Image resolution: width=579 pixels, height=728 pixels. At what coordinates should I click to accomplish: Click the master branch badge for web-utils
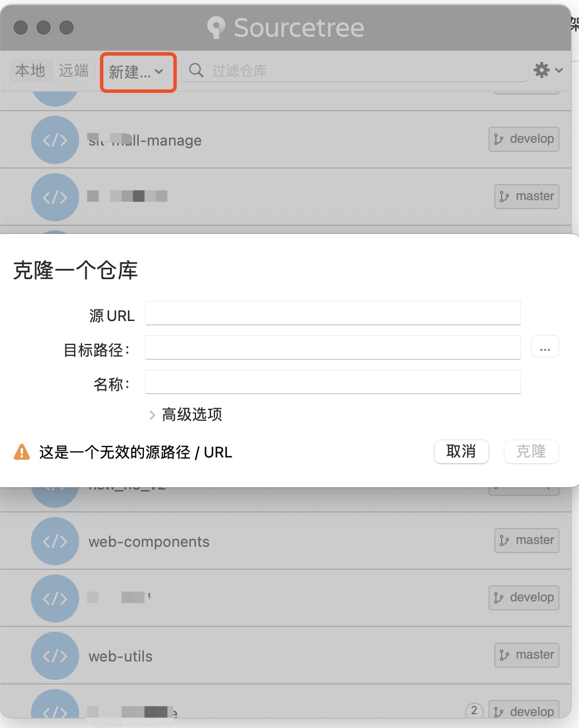pos(527,655)
